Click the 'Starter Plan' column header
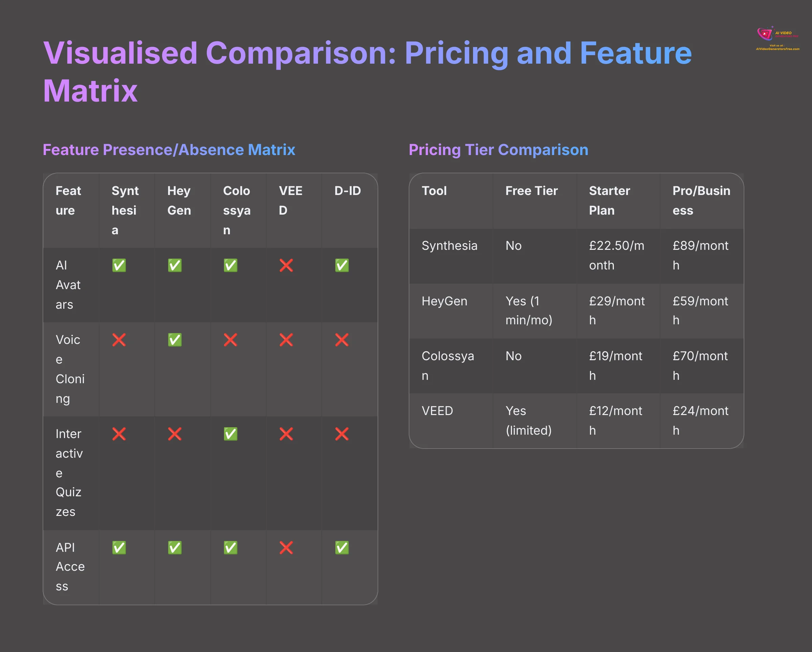This screenshot has height=652, width=812. [x=609, y=200]
